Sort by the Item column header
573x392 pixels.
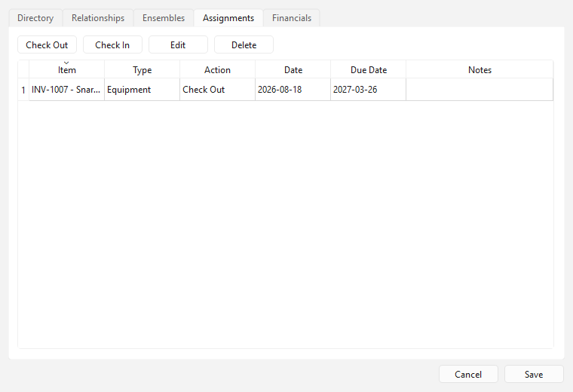[x=67, y=69]
